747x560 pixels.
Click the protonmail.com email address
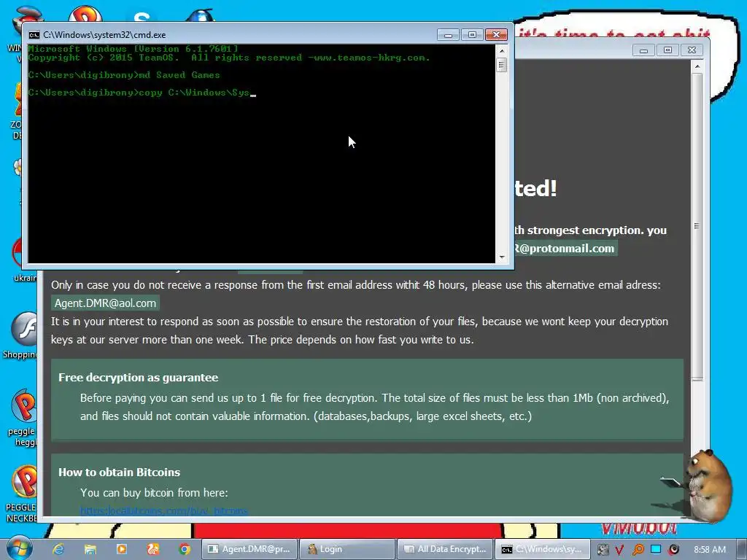[x=565, y=249]
